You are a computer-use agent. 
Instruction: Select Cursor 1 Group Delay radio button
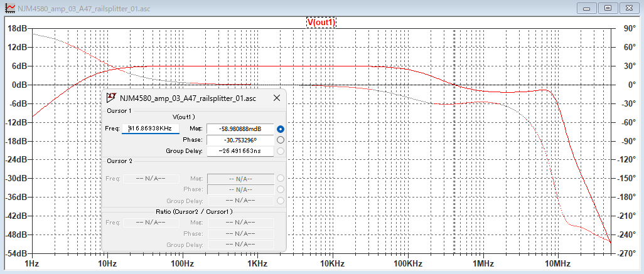(x=281, y=150)
